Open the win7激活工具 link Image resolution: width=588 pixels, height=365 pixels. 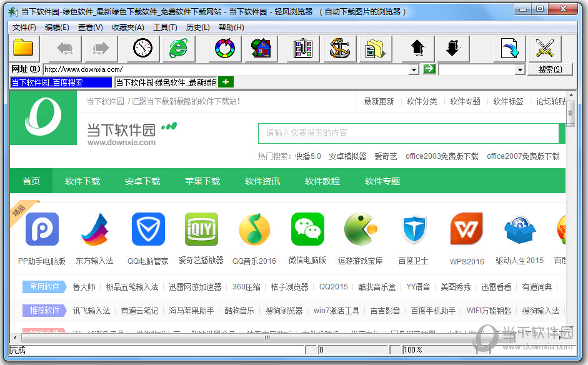click(336, 311)
